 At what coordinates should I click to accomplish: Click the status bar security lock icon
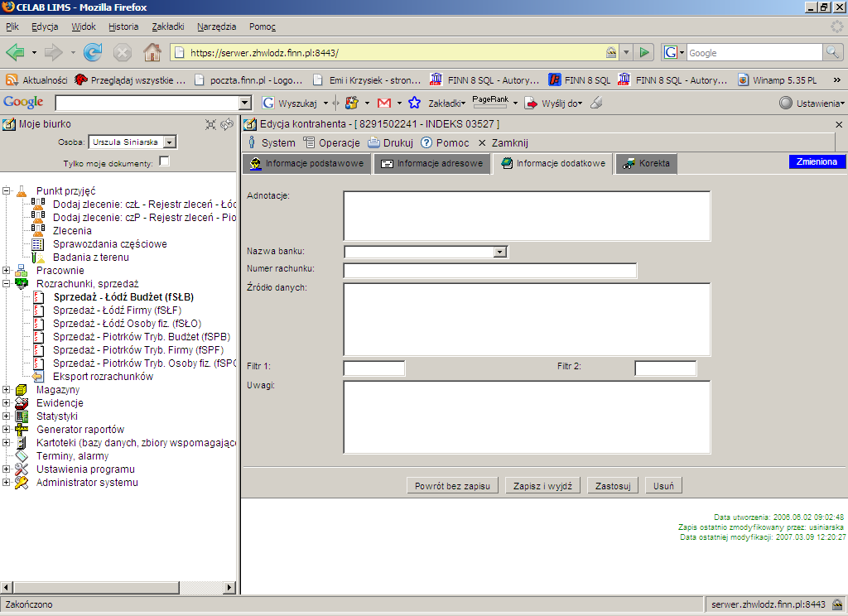pyautogui.click(x=837, y=604)
